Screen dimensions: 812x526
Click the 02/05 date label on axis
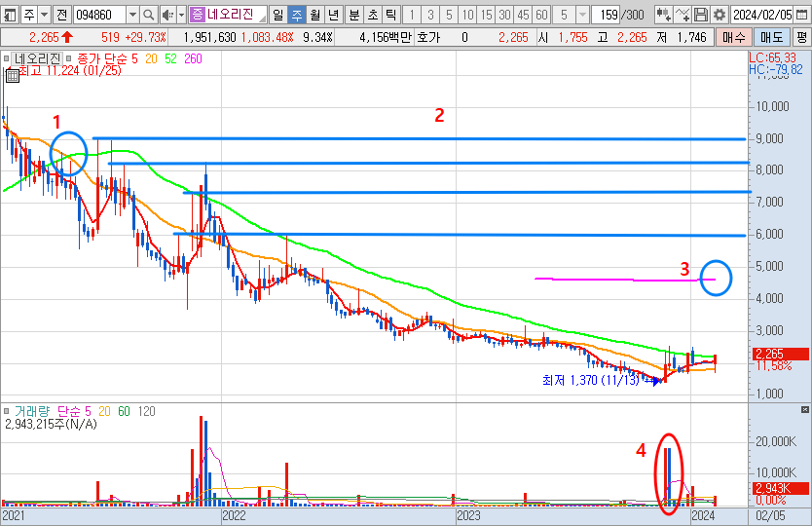tap(770, 515)
